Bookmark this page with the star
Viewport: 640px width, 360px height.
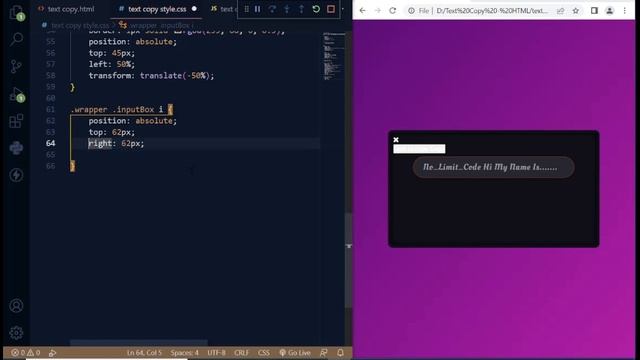coord(576,11)
